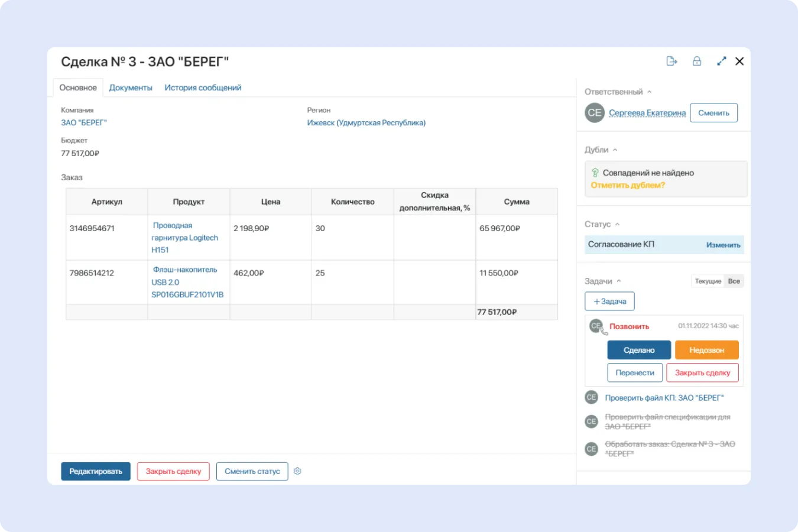798x532 pixels.
Task: Click the phone icon next to Позвонить task
Action: click(604, 332)
